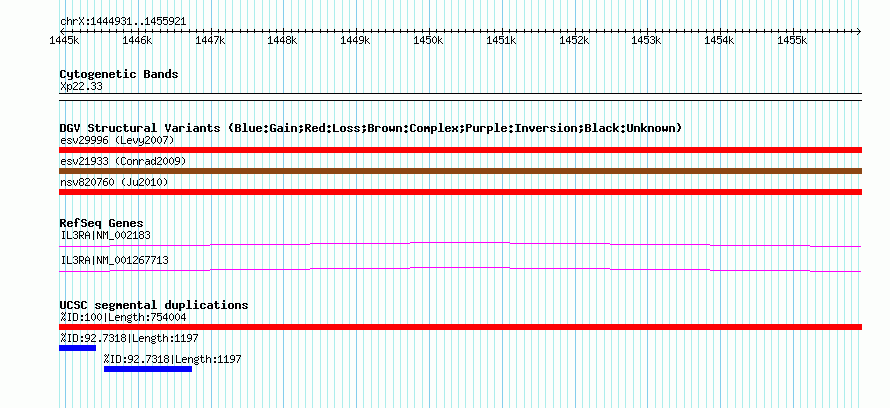This screenshot has width=890, height=408.
Task: Click the shorter blue duplication bar
Action: (77, 348)
